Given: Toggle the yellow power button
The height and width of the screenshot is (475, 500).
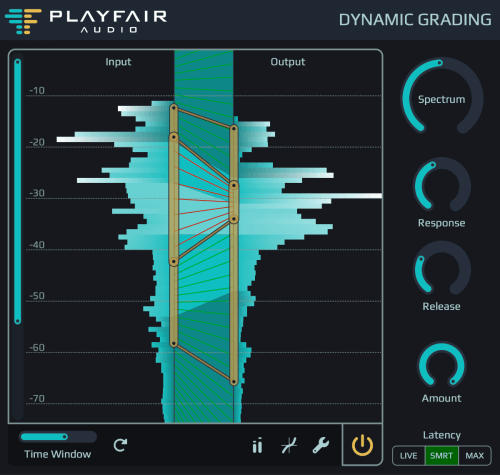Looking at the screenshot, I should [x=362, y=445].
